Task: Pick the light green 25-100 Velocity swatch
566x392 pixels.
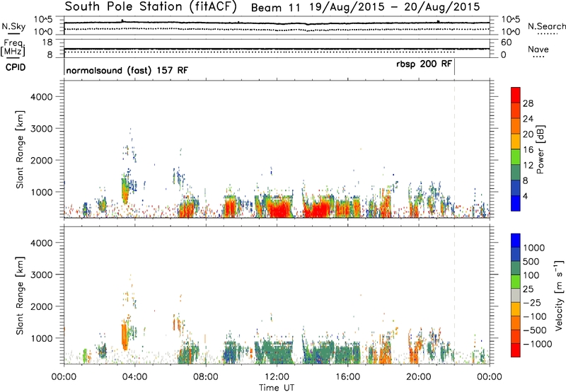Action: [x=516, y=282]
